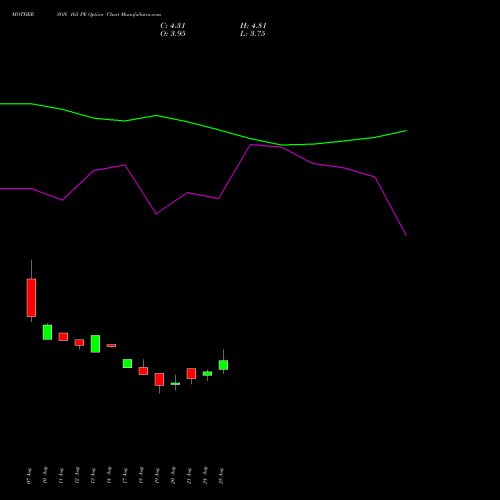Click the 24 Aug date label

[205, 475]
